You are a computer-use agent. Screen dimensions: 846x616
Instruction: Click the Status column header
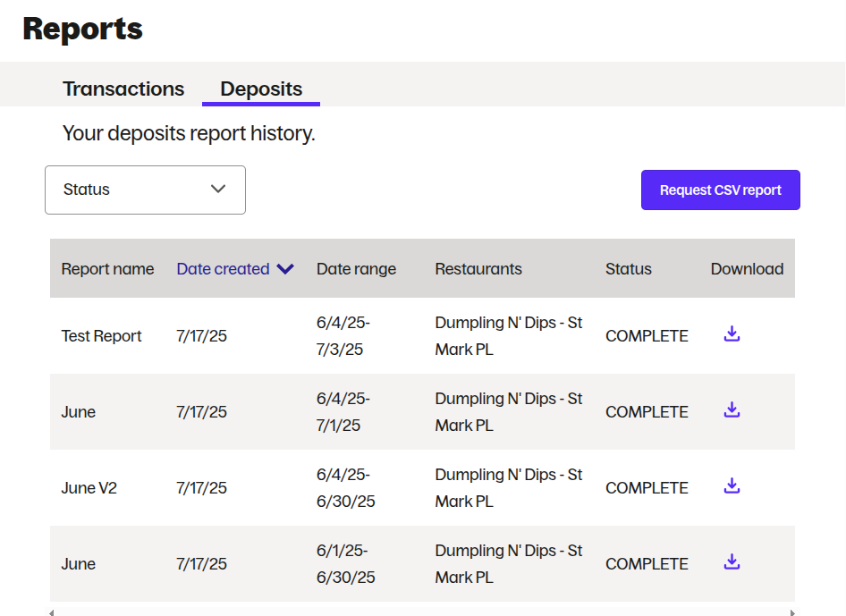pyautogui.click(x=629, y=268)
